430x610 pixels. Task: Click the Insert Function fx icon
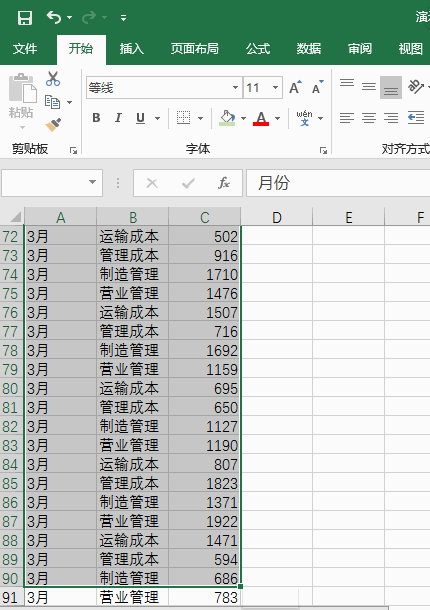tap(224, 183)
